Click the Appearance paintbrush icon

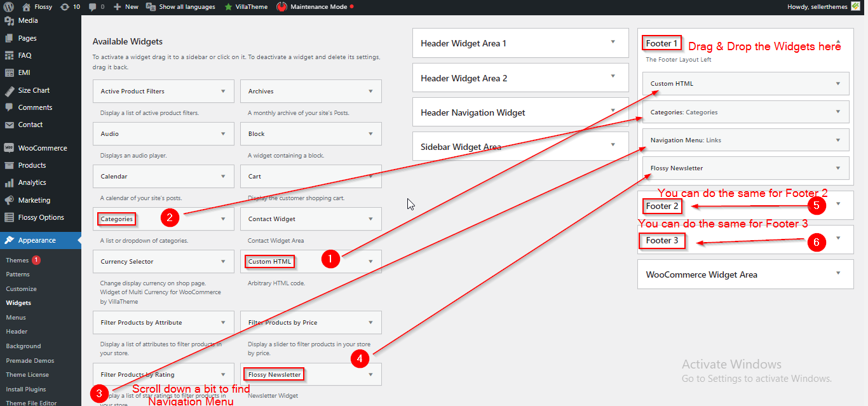tap(9, 240)
